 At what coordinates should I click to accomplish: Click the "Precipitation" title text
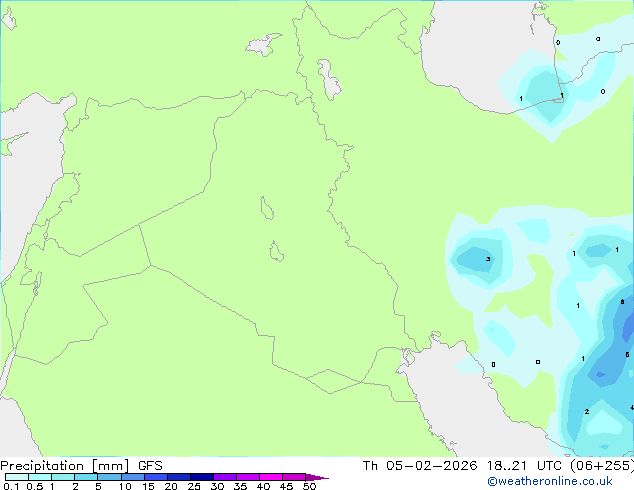[42, 466]
